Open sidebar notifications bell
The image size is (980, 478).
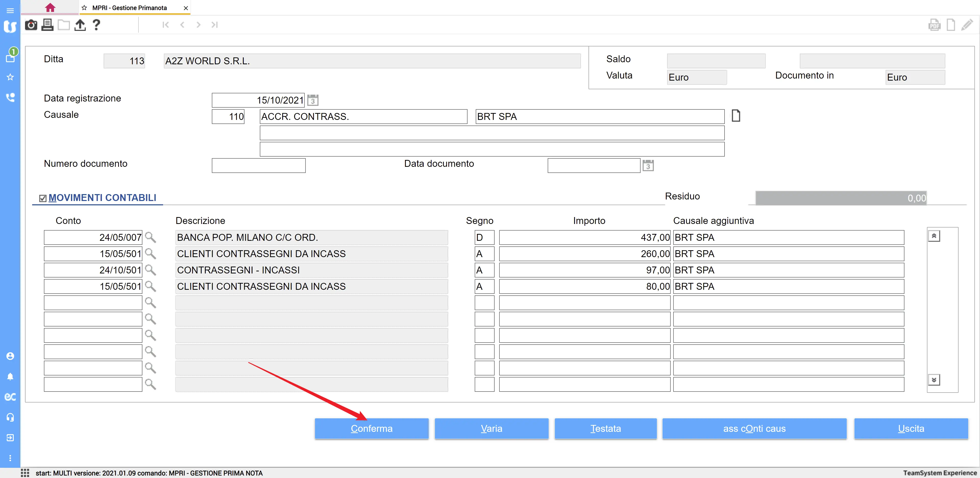pyautogui.click(x=10, y=376)
